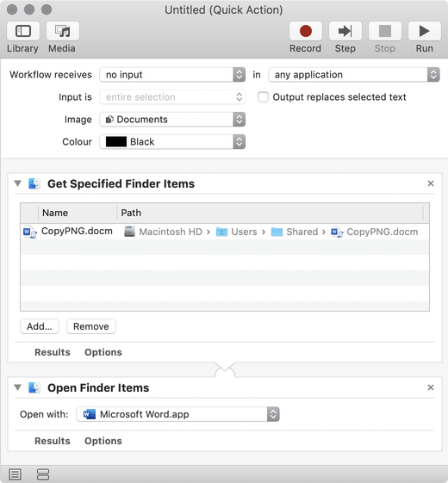Open the Media browser
This screenshot has height=483, width=448.
pos(63,31)
